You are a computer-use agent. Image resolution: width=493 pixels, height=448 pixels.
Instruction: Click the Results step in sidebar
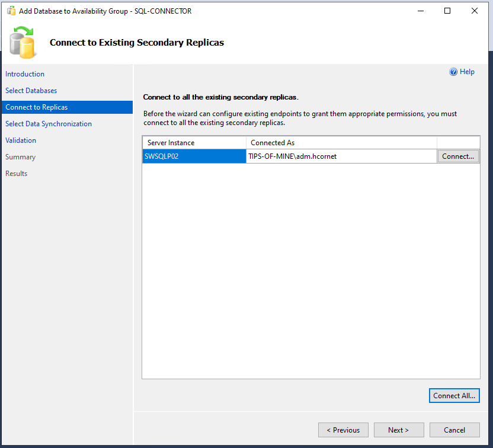(17, 174)
